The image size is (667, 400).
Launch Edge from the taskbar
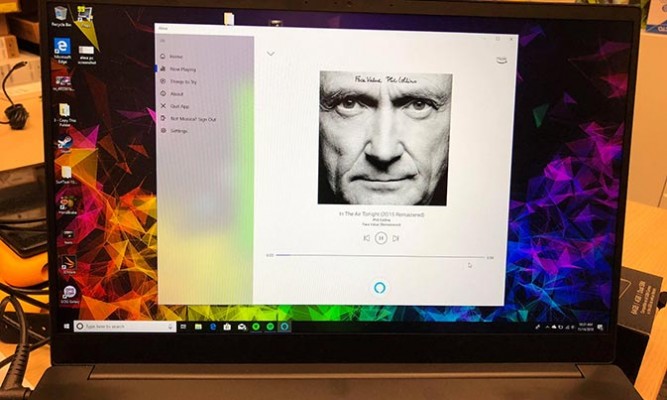213,327
